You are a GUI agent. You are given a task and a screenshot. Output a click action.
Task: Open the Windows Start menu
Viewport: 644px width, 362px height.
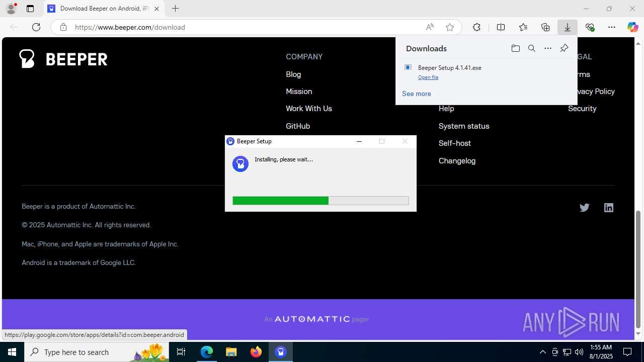coord(12,352)
